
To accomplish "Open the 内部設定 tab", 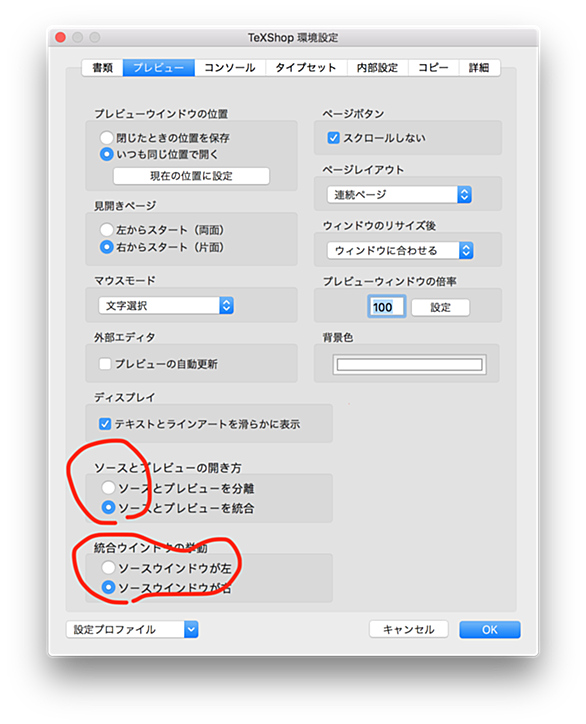I will (x=377, y=67).
